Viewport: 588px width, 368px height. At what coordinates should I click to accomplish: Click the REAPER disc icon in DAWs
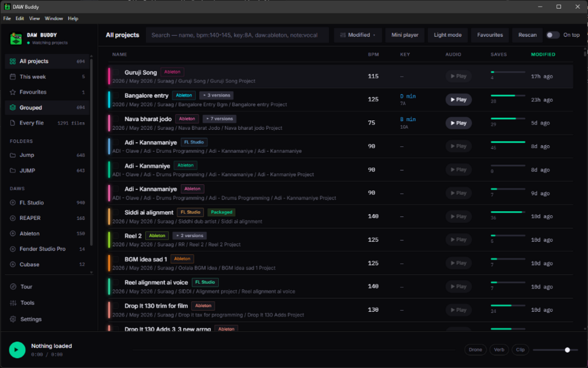13,218
